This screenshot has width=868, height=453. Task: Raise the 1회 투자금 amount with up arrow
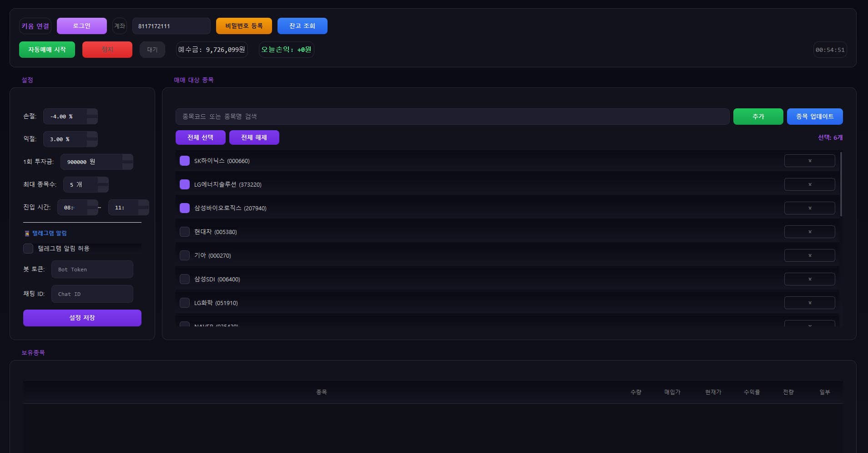(x=127, y=158)
